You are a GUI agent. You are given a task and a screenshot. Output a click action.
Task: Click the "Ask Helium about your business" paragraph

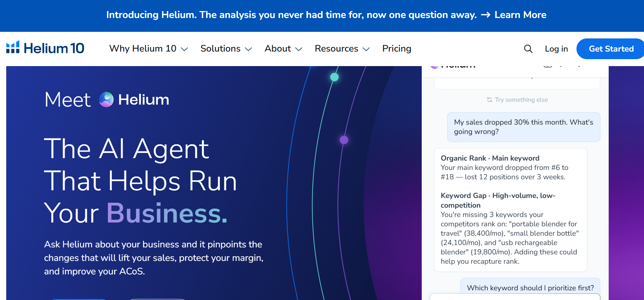(154, 258)
